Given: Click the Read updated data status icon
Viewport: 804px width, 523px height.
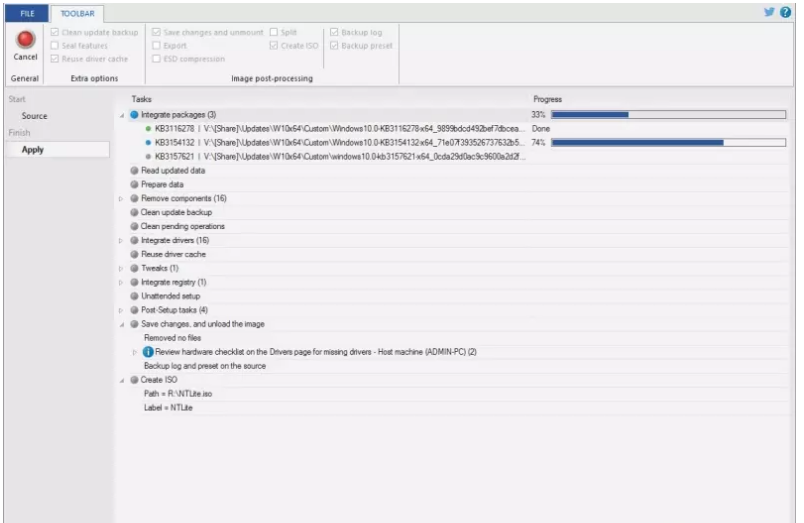Looking at the screenshot, I should [134, 170].
